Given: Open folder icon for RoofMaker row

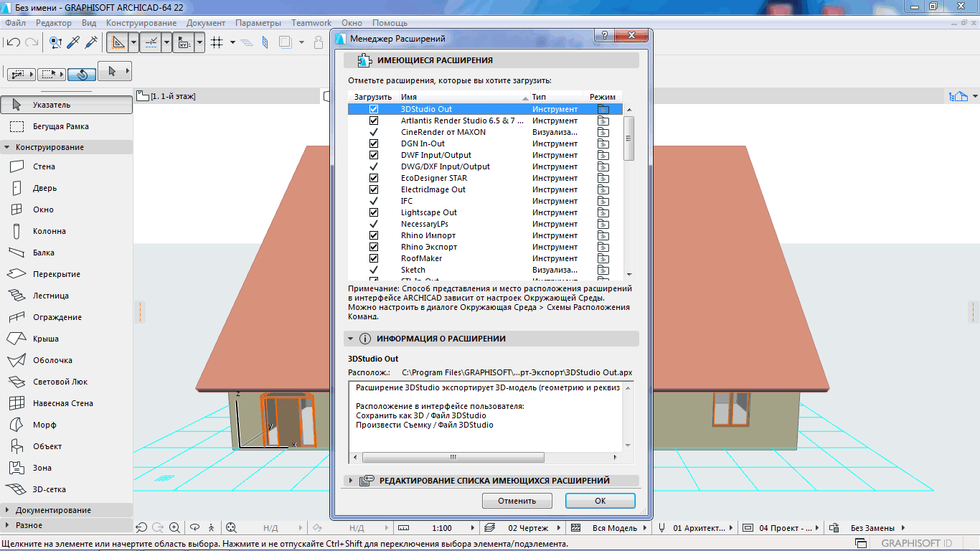Looking at the screenshot, I should coord(603,258).
